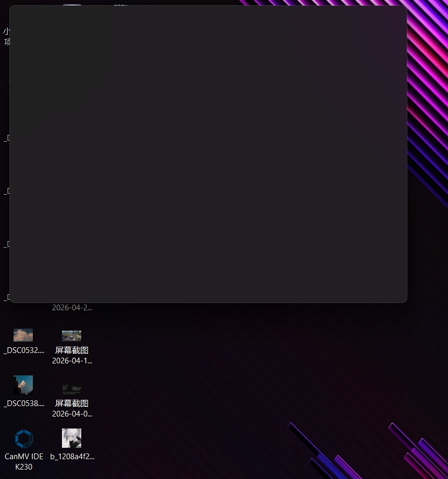Select the _DSC0538 image file on desktop
Screen dimensions: 448x479
point(23,392)
